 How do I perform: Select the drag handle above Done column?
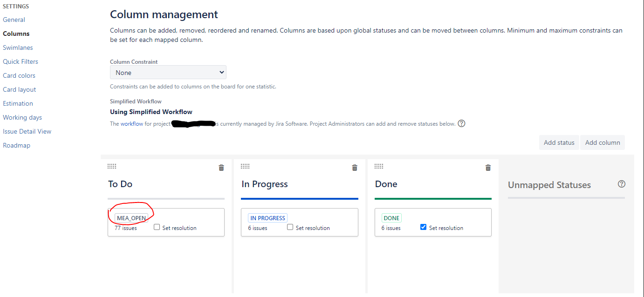379,166
